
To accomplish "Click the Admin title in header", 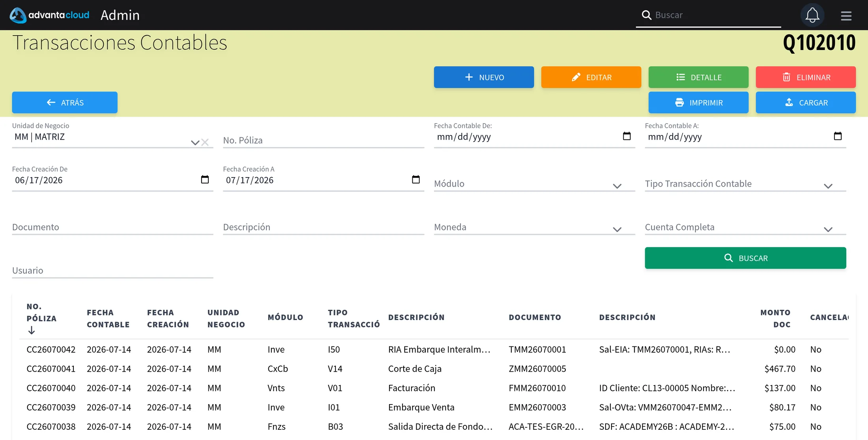I will tap(120, 15).
